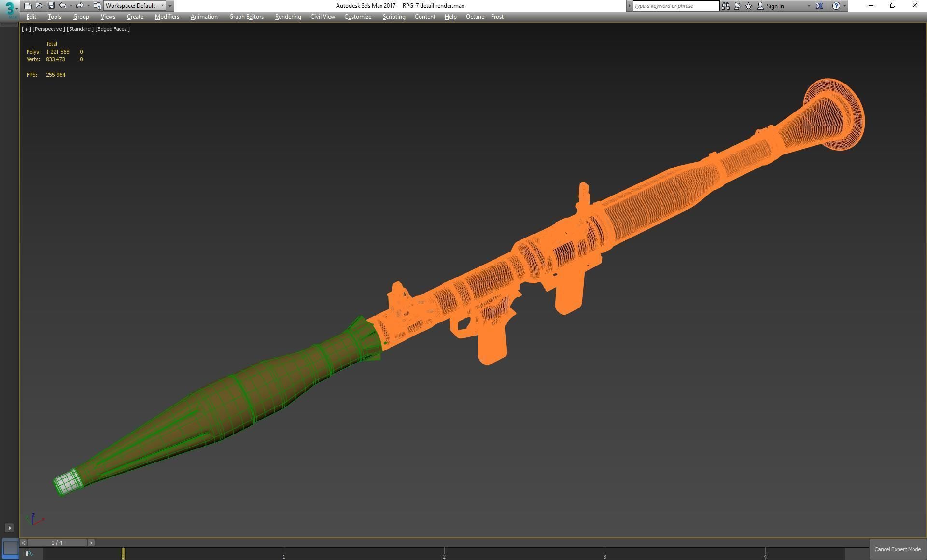Expand the Undo history dropdown arrow
This screenshot has height=560, width=927.
[71, 6]
